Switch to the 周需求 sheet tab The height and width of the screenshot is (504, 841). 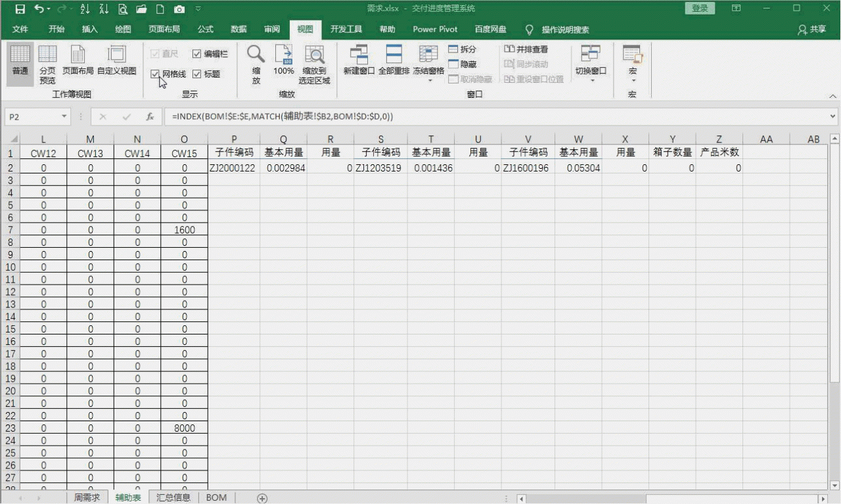[87, 498]
